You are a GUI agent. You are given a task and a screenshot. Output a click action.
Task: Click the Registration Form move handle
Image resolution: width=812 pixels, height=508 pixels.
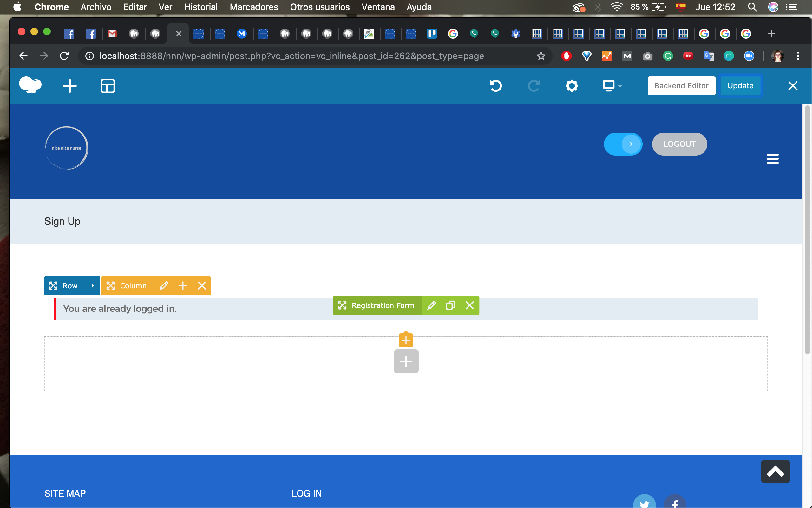pos(342,305)
